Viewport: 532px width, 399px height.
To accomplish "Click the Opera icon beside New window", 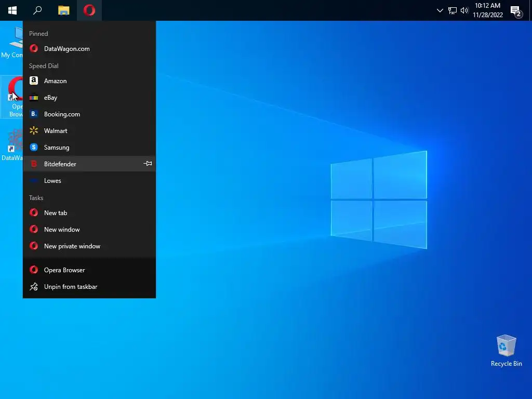I will 34,229.
